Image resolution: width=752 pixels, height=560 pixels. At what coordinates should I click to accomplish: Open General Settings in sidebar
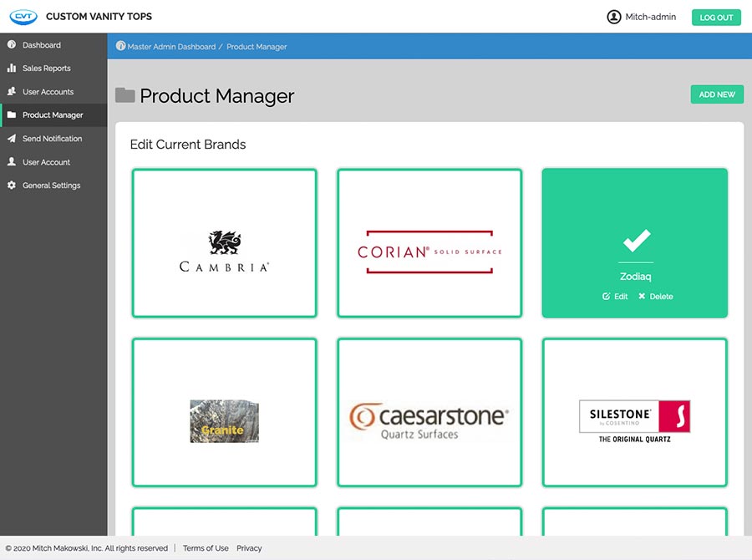click(x=53, y=186)
